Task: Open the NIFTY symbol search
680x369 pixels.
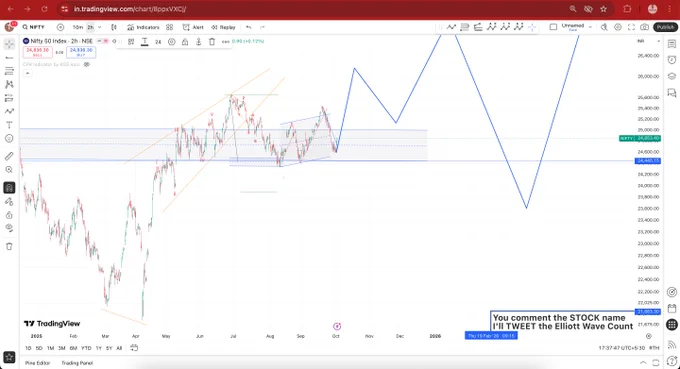Action: (34, 27)
